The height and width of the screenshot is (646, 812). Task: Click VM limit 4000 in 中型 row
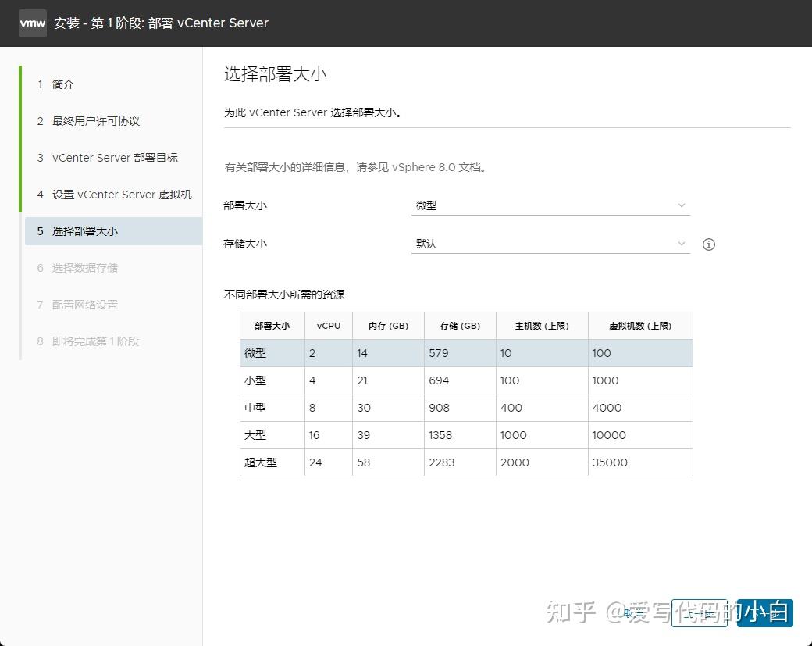click(607, 409)
